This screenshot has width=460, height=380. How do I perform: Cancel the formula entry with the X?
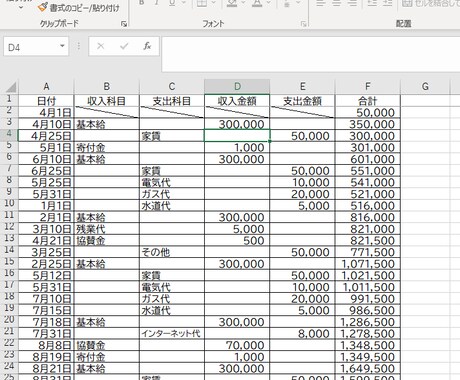point(100,46)
